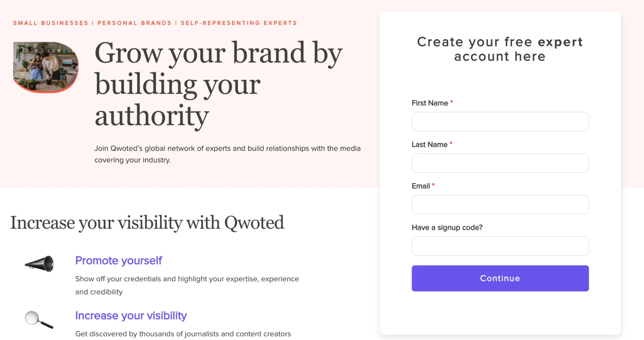Click the "Promote yourself" heading
The width and height of the screenshot is (644, 340).
tap(119, 260)
